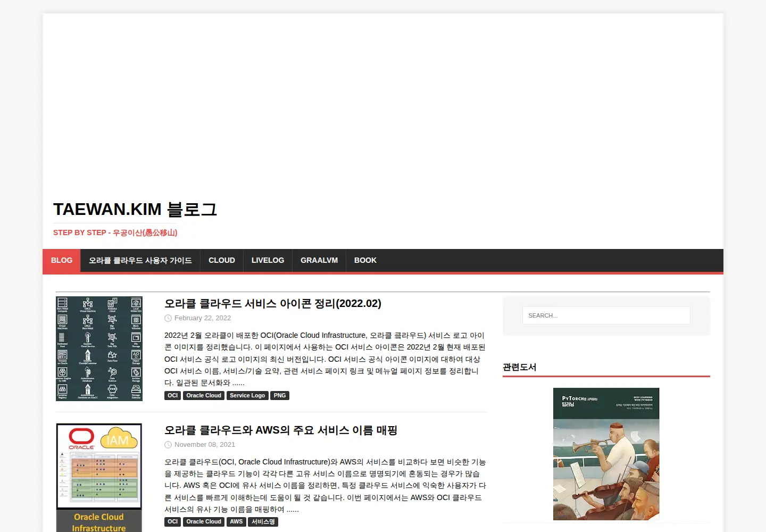Click the clock icon beside February 22, 2022
766x532 pixels.
point(168,318)
